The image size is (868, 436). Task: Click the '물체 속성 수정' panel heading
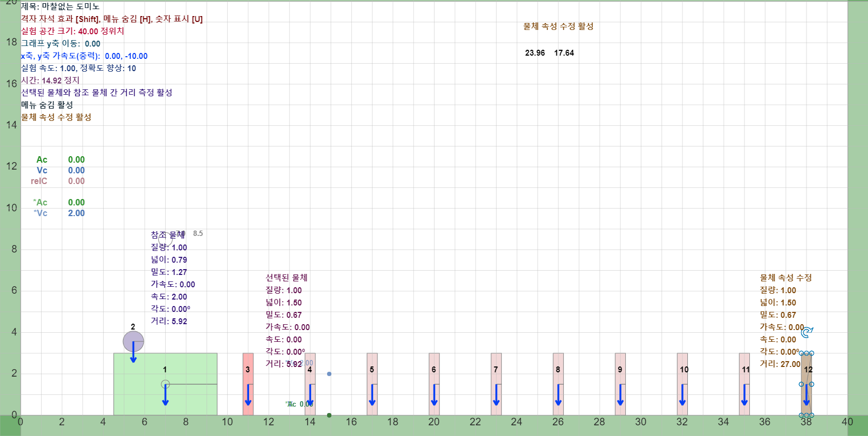pyautogui.click(x=786, y=278)
